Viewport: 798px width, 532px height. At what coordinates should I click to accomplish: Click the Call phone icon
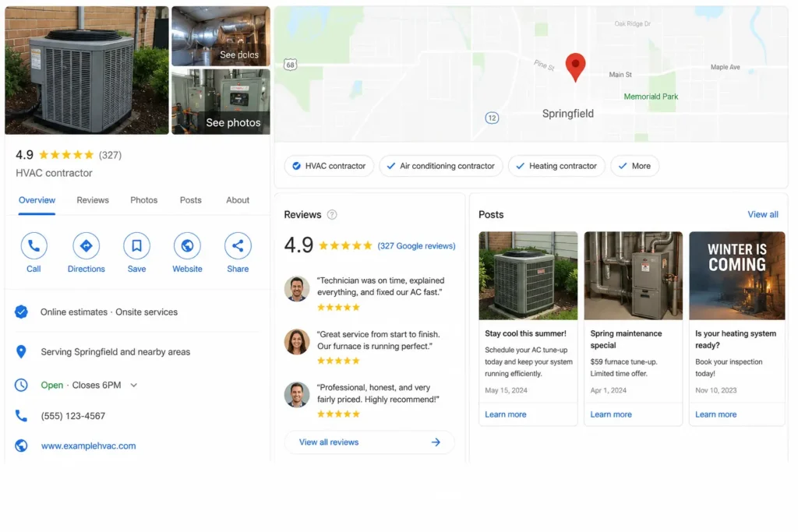click(34, 245)
